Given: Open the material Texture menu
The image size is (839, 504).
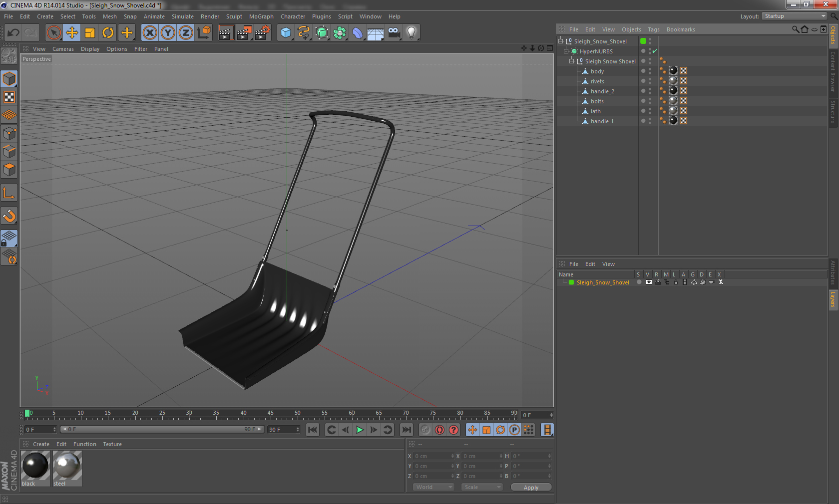Looking at the screenshot, I should [x=112, y=444].
